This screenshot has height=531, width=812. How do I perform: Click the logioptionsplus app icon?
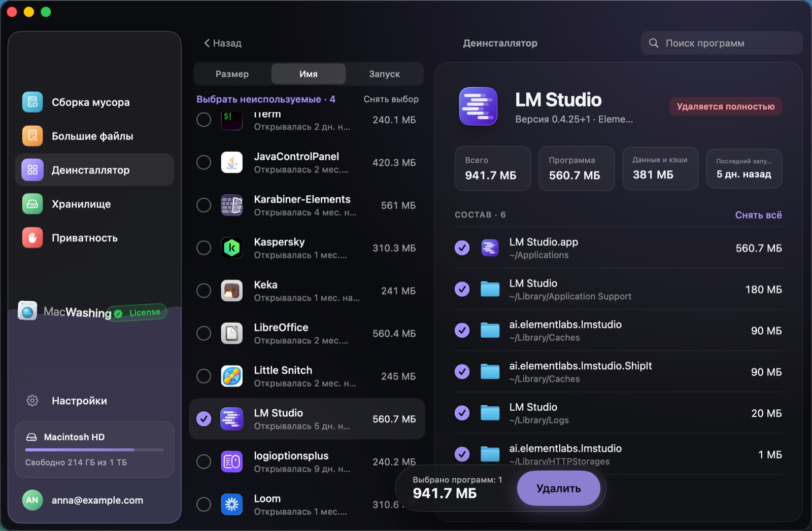pyautogui.click(x=232, y=462)
